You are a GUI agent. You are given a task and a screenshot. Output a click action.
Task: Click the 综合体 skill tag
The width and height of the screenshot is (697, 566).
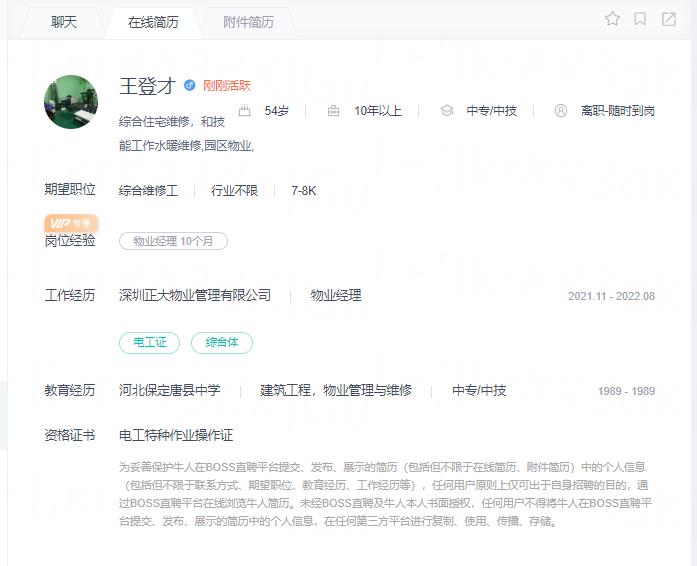coord(222,342)
